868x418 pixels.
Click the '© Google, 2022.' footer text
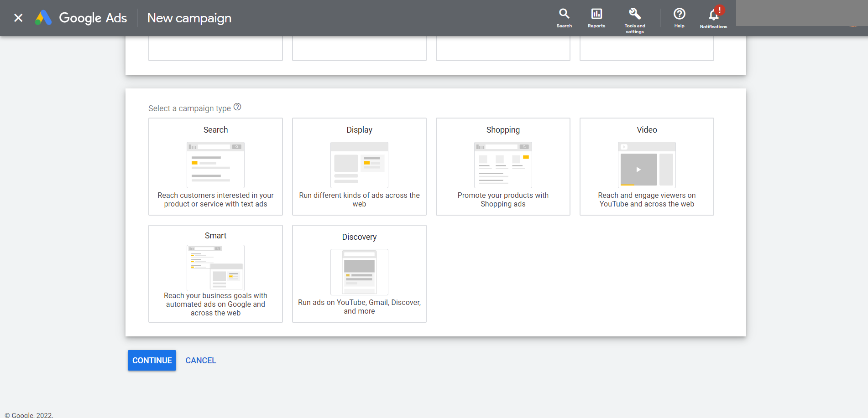(29, 415)
